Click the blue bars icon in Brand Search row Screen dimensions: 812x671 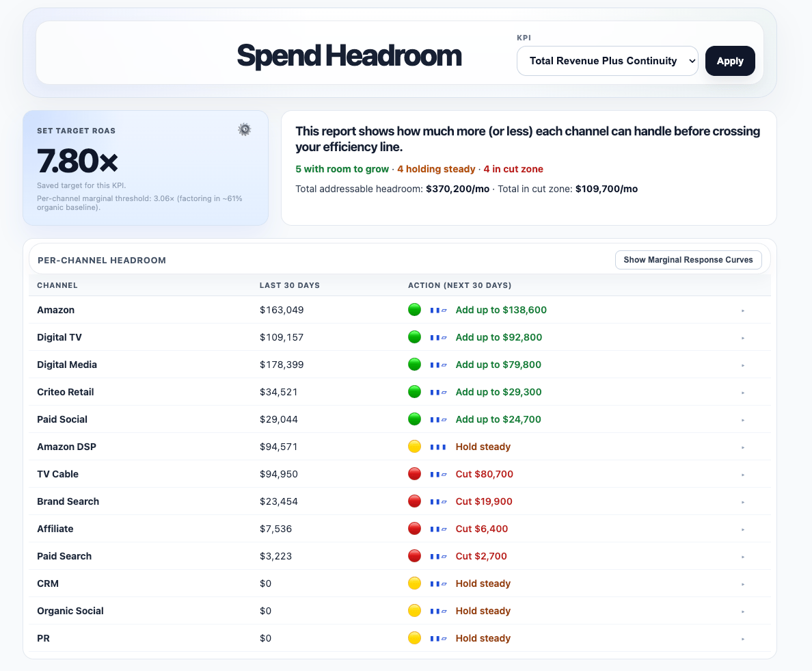(x=438, y=502)
